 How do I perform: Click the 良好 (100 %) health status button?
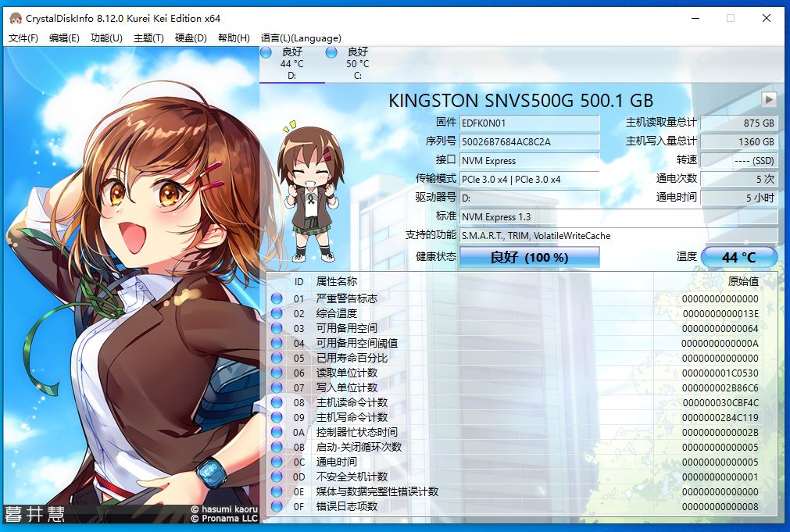pos(529,258)
